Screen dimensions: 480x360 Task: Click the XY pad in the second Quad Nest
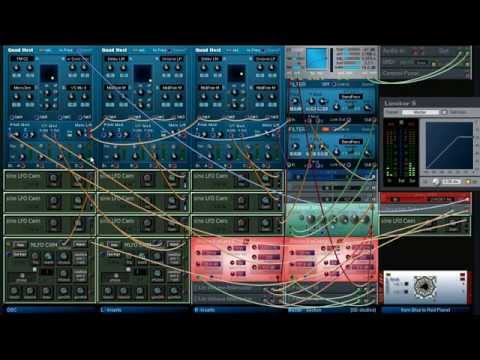click(143, 74)
